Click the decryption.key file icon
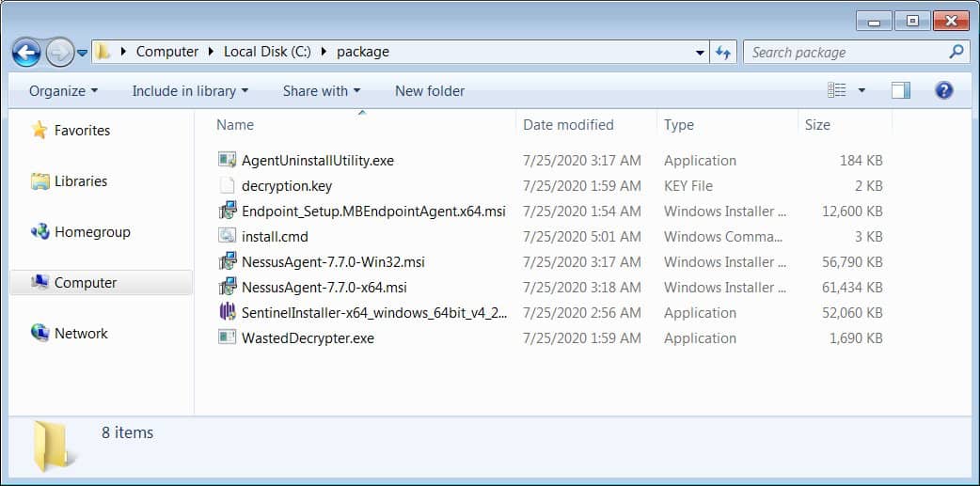The height and width of the screenshot is (486, 980). 227,185
